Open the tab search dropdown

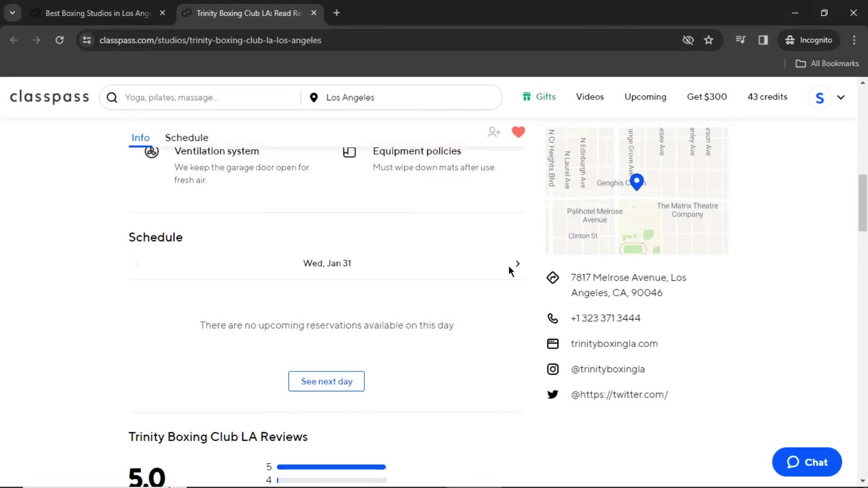(x=12, y=13)
